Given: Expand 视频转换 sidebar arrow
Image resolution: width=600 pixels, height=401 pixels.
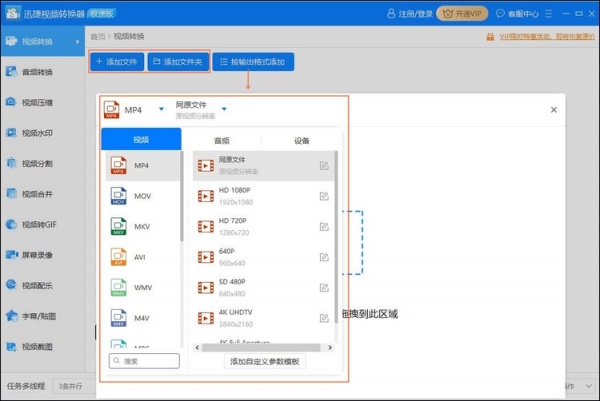Looking at the screenshot, I should (78, 41).
